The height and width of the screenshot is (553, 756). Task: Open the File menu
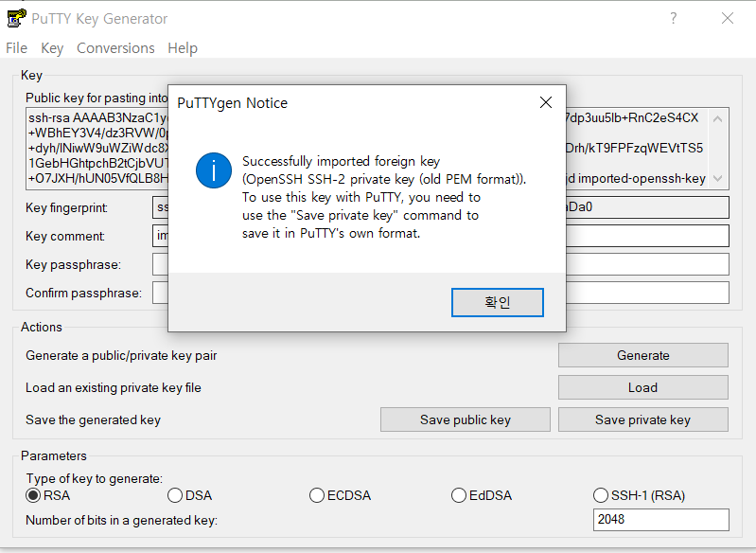16,48
